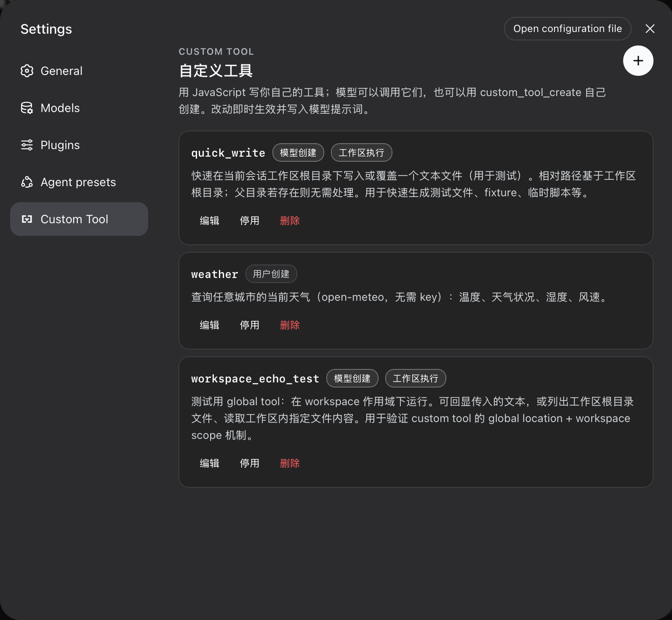Click 用户创建 badge on weather

pos(271,274)
